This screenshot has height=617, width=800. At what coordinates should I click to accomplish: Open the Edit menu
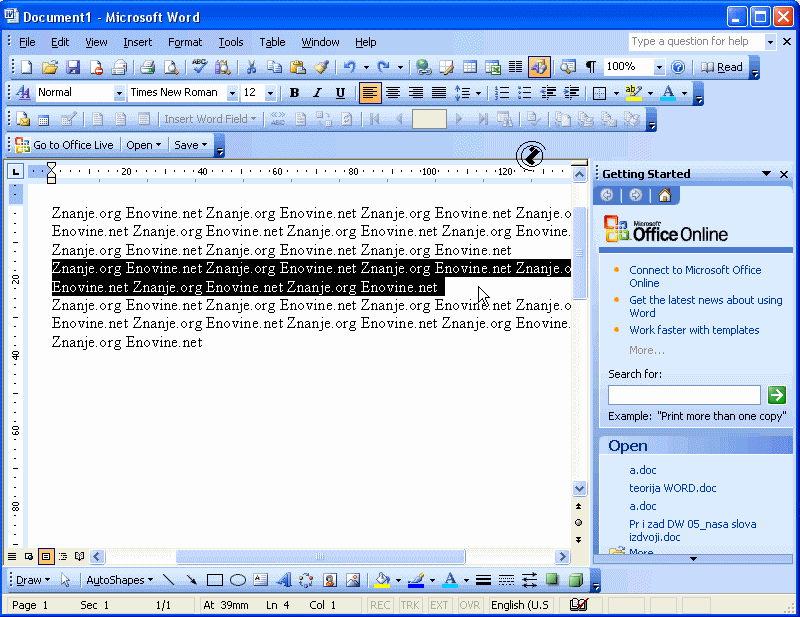click(60, 42)
